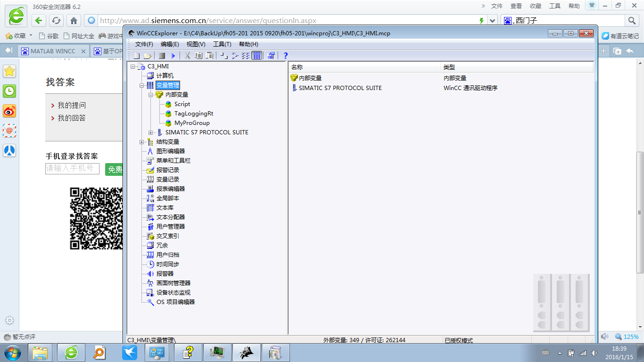Click the 全局脚本 icon in the tree
The width and height of the screenshot is (644, 362).
click(x=150, y=198)
